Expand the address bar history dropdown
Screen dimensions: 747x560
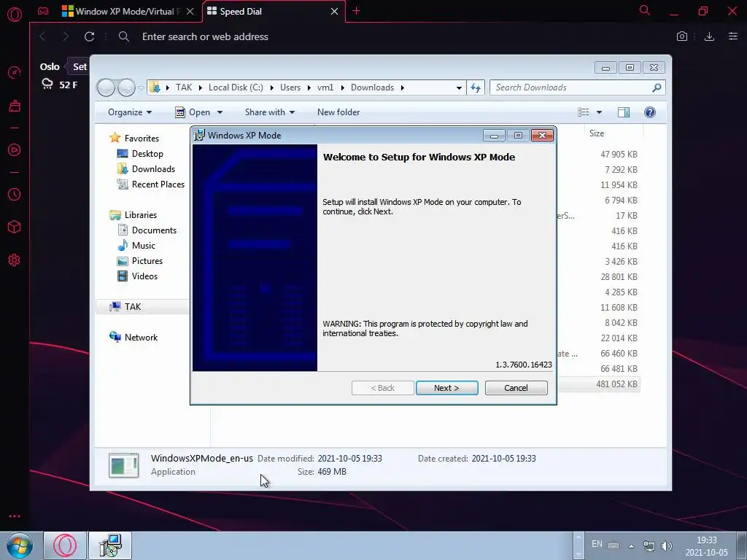[x=459, y=87]
